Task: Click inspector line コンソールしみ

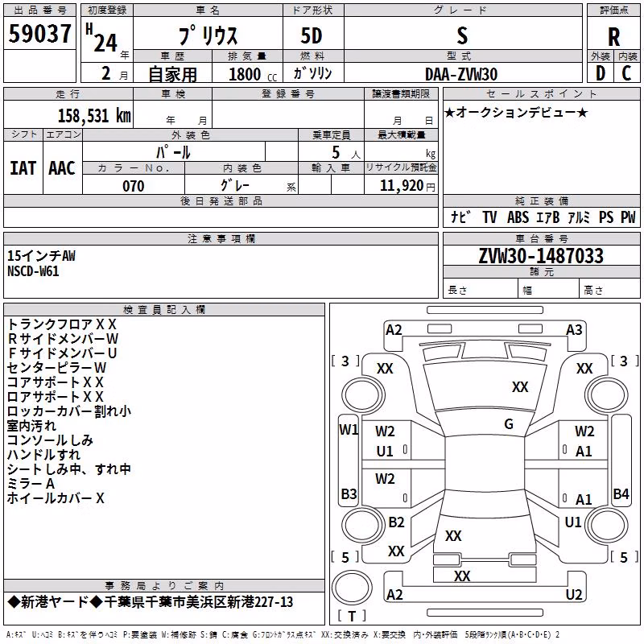Action: point(50,440)
